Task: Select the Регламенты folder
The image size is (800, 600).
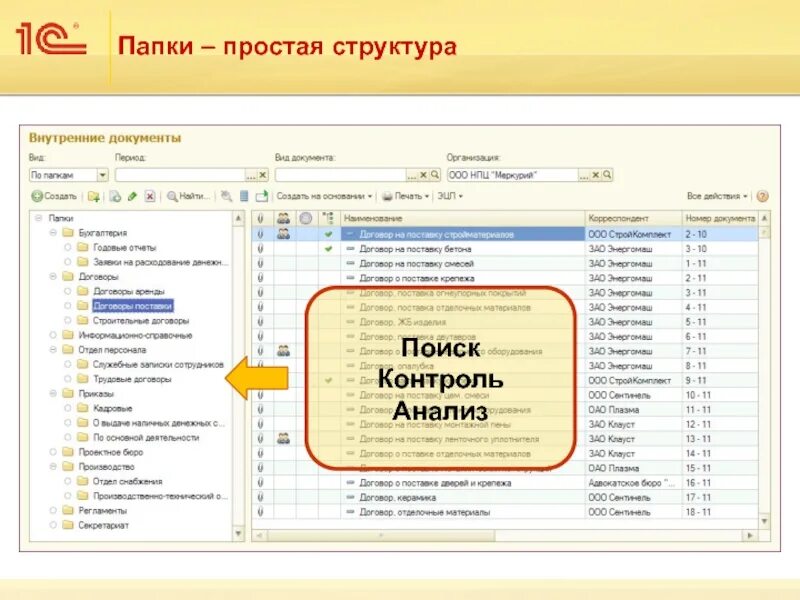Action: pos(103,511)
